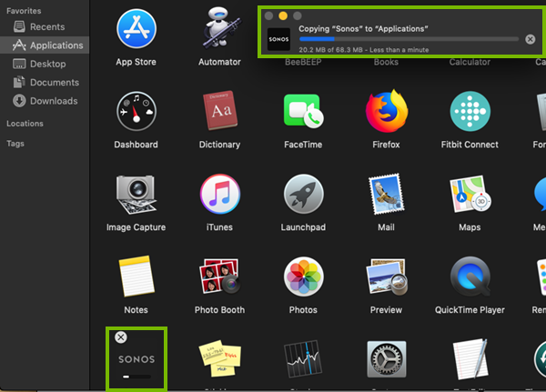Open the Preview app
This screenshot has height=392, width=546.
tap(387, 276)
